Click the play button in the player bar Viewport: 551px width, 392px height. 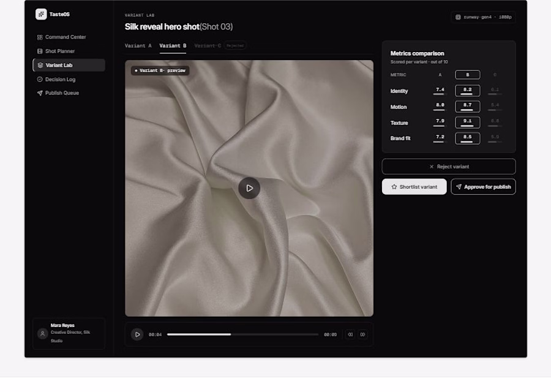click(x=137, y=334)
